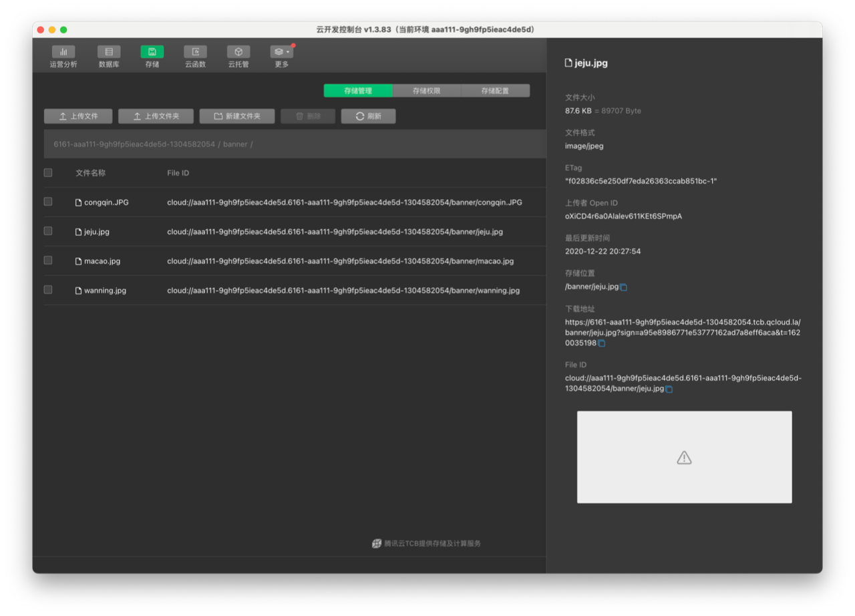
Task: Click the banner folder in breadcrumb
Action: (235, 144)
